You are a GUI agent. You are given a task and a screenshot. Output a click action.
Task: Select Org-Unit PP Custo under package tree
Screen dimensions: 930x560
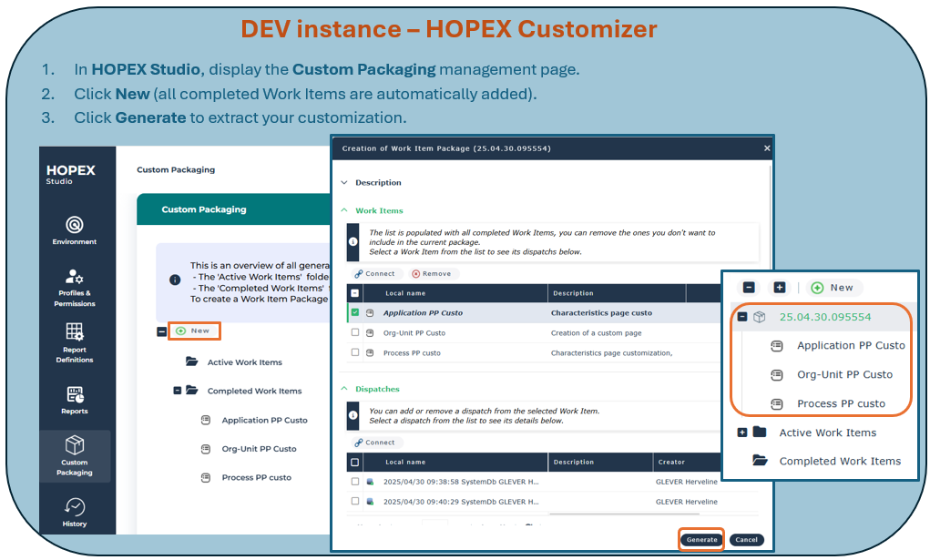844,374
